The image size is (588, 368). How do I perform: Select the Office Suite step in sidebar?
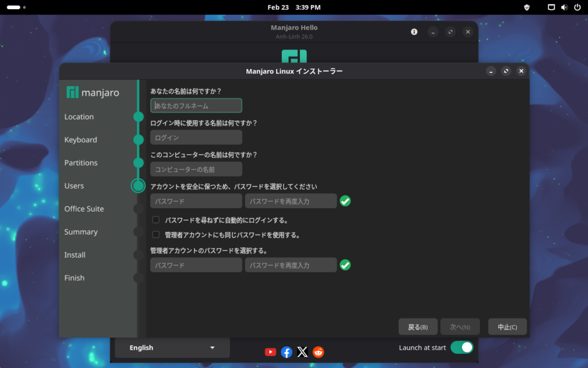click(x=84, y=209)
